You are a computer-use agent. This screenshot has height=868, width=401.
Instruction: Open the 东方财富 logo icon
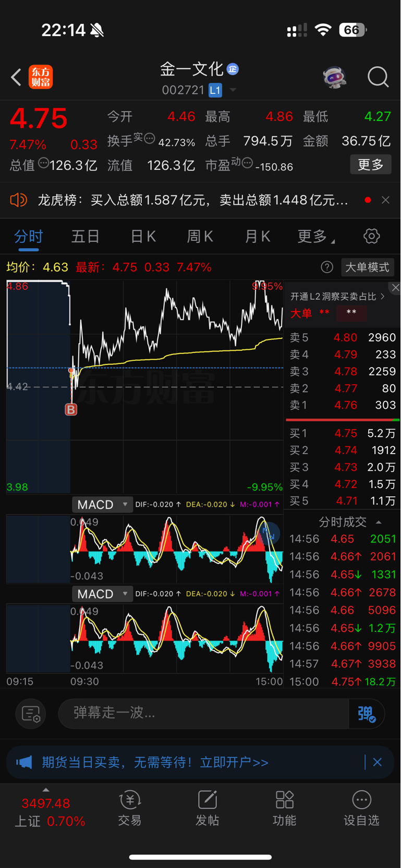tap(41, 77)
